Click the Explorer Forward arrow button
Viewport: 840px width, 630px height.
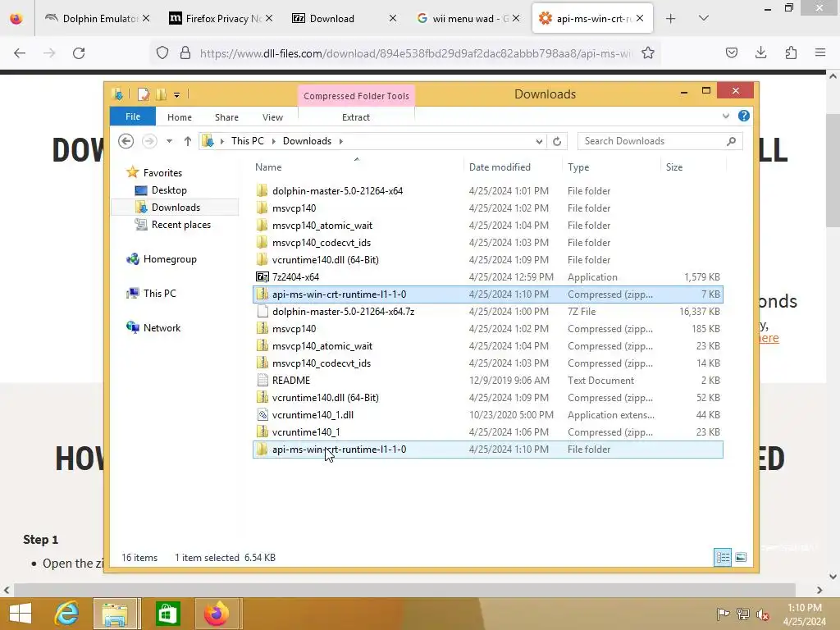[149, 141]
